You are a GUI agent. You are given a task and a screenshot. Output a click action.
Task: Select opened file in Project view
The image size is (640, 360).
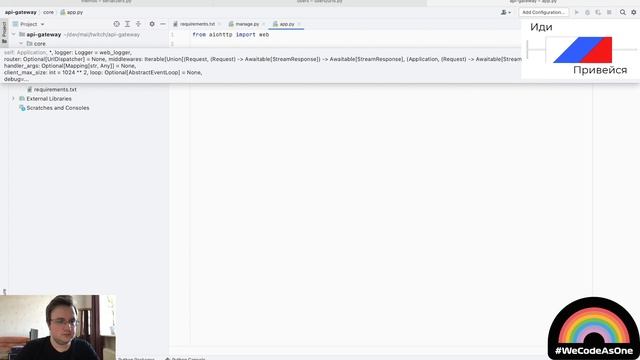pos(117,24)
